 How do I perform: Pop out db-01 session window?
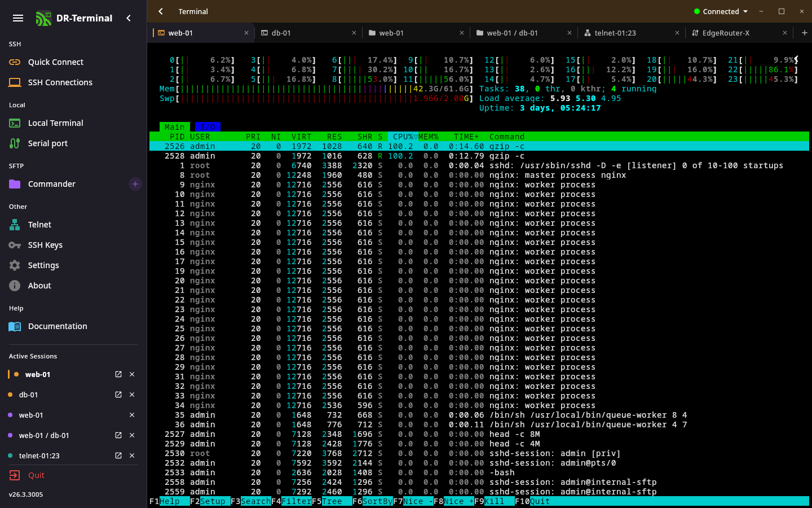pyautogui.click(x=118, y=395)
